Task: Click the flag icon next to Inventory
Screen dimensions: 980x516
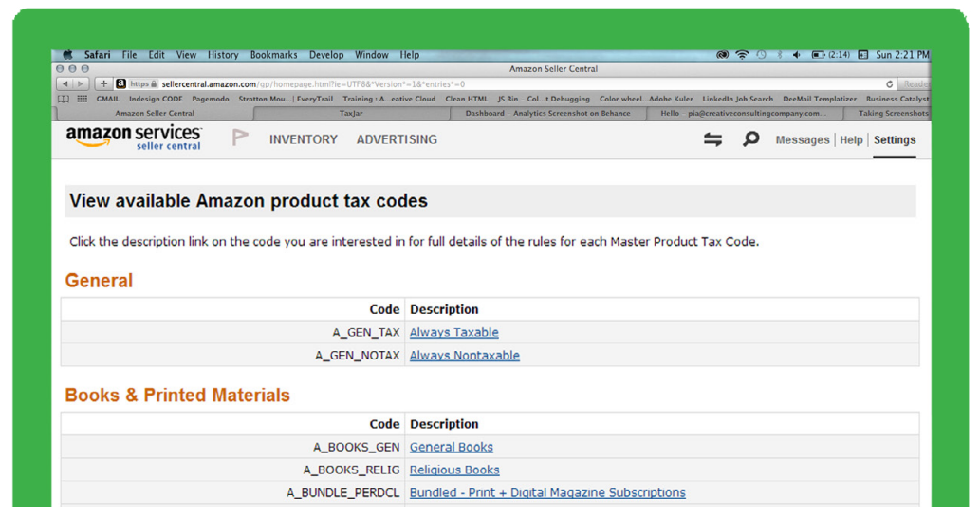Action: 240,138
